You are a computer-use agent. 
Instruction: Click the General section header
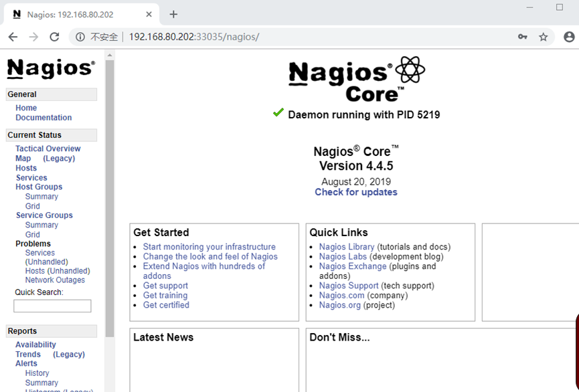pyautogui.click(x=52, y=94)
